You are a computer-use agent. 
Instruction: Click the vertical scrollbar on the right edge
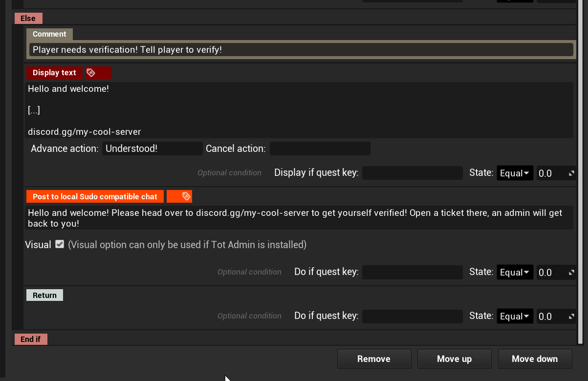581,171
